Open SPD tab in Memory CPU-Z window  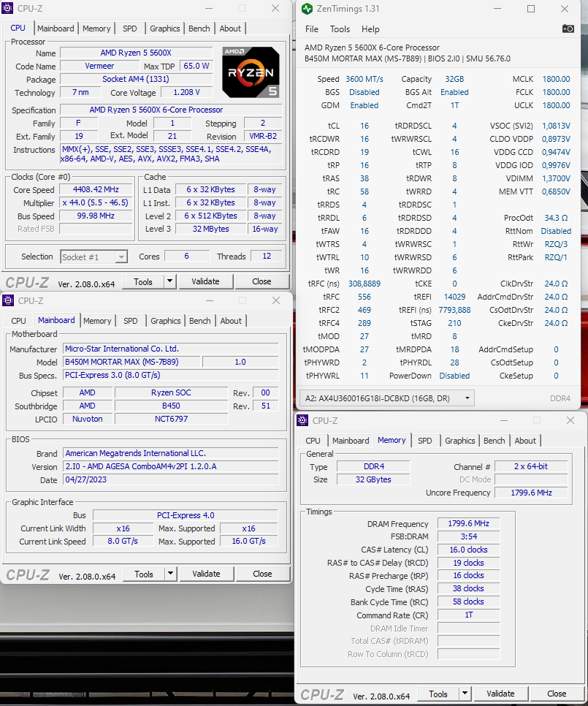[x=424, y=441]
